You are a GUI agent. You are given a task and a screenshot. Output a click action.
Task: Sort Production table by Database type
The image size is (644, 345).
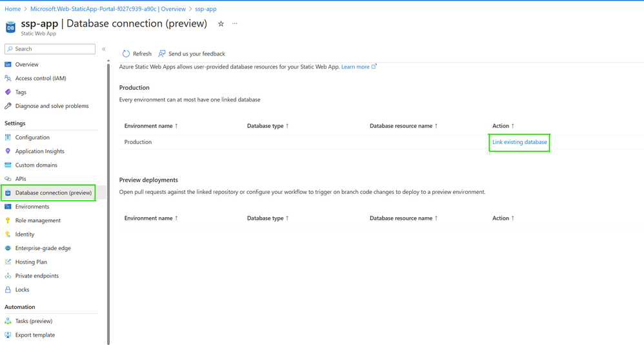268,126
